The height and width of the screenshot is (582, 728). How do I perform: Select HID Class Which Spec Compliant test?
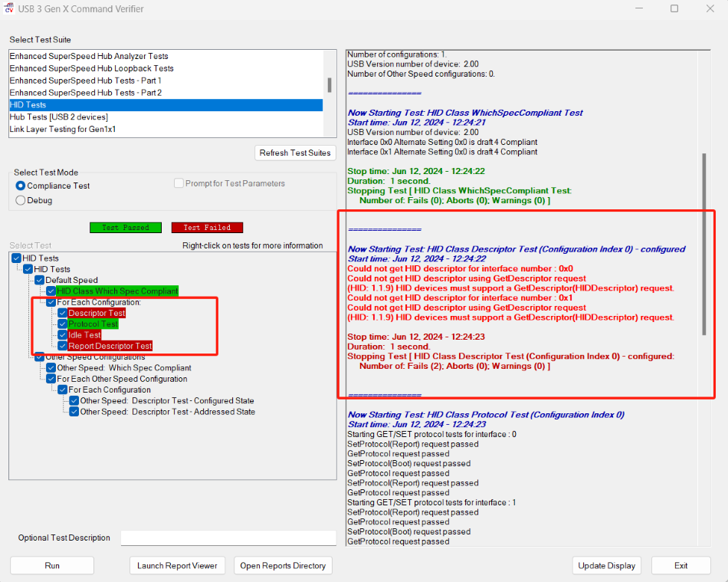click(117, 291)
